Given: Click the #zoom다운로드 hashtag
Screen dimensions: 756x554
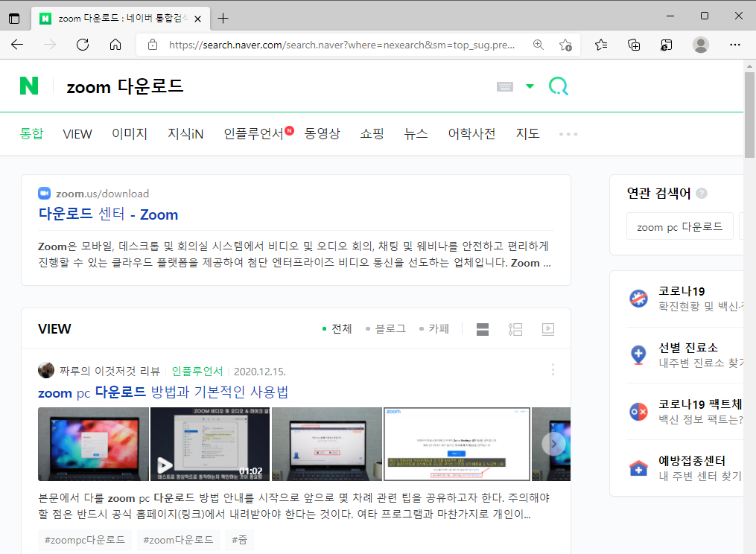Looking at the screenshot, I should (179, 540).
